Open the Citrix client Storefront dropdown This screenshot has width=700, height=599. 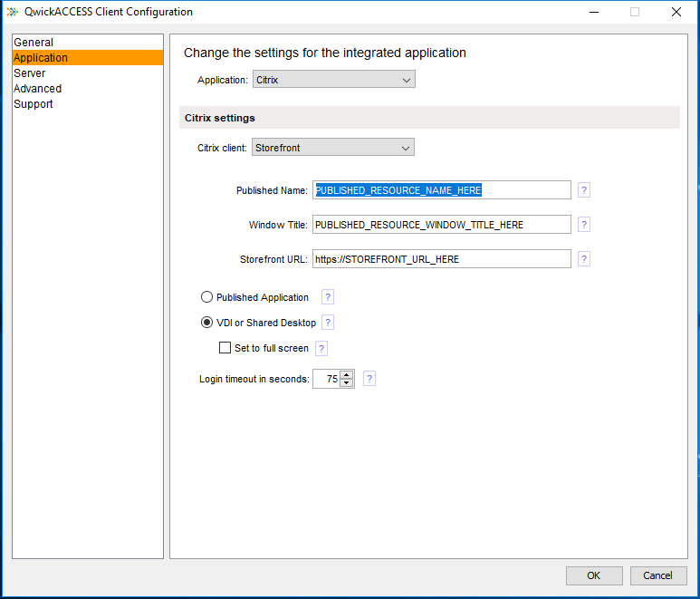click(x=333, y=148)
